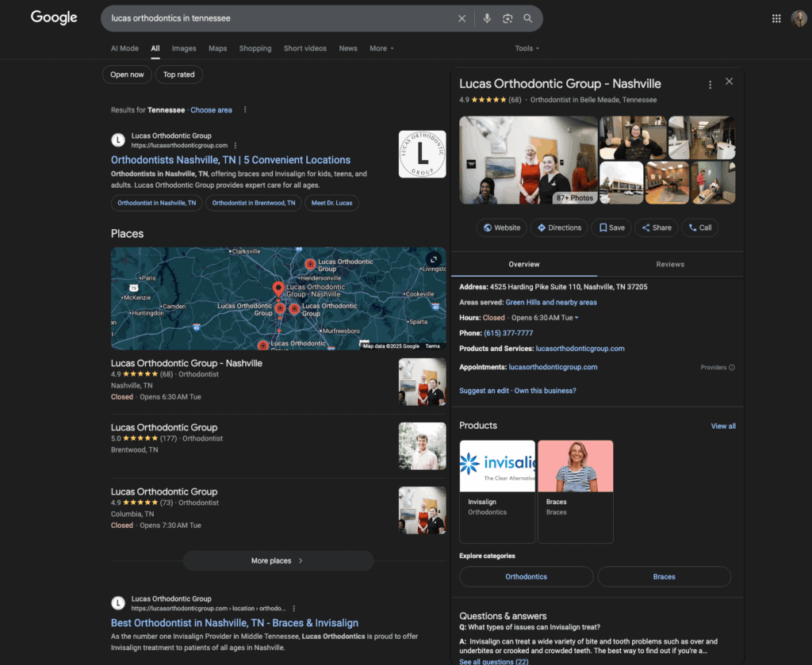The image size is (812, 665).
Task: View all products
Action: [723, 426]
